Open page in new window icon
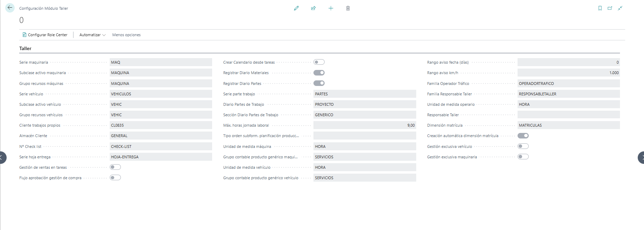 pos(610,8)
